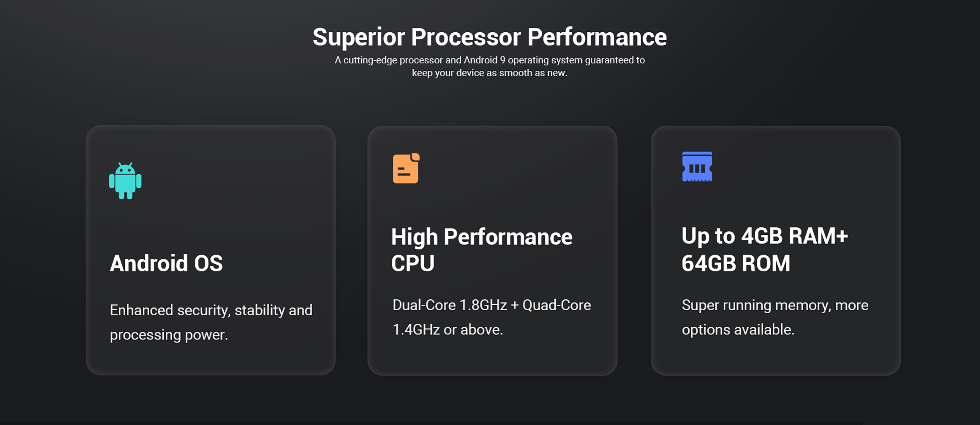Image resolution: width=980 pixels, height=425 pixels.
Task: Click the 'Dual-Core 1.8GHz + Quad-Core' text
Action: tap(492, 305)
